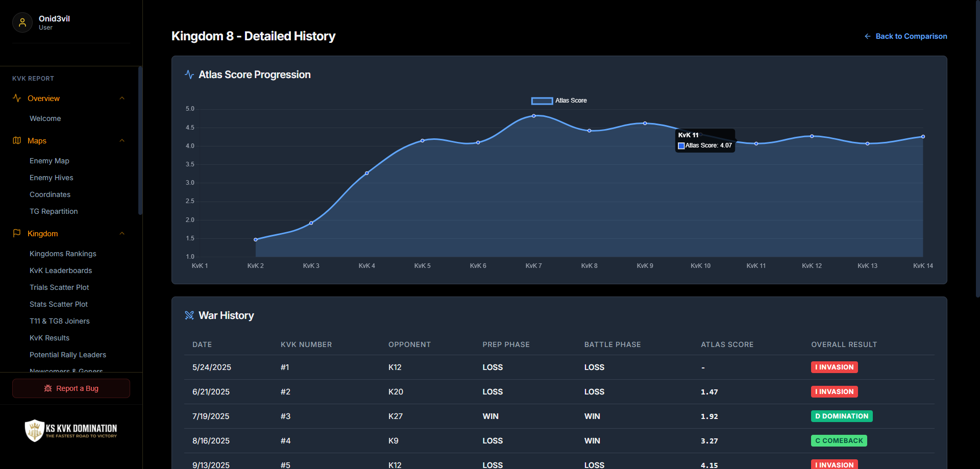Select Trials Scatter Plot menu item
The height and width of the screenshot is (469, 980).
tap(59, 287)
